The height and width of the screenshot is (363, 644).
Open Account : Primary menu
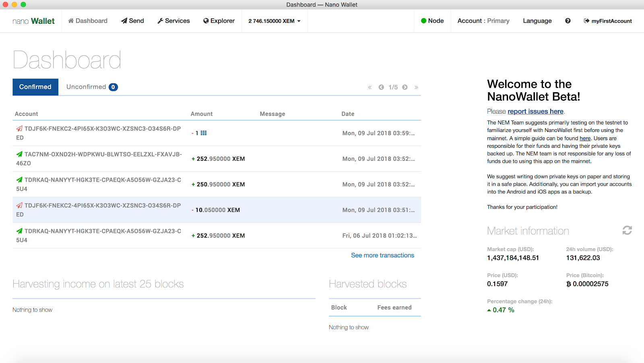pos(483,21)
